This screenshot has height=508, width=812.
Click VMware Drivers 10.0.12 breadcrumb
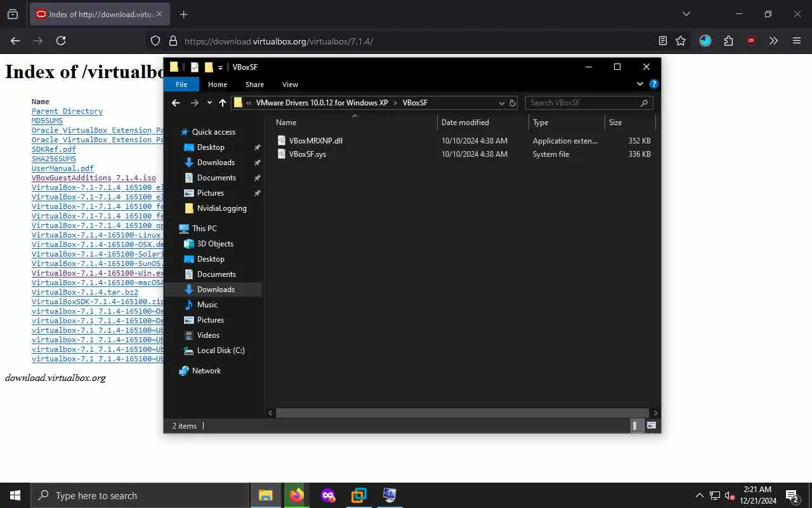[x=322, y=103]
